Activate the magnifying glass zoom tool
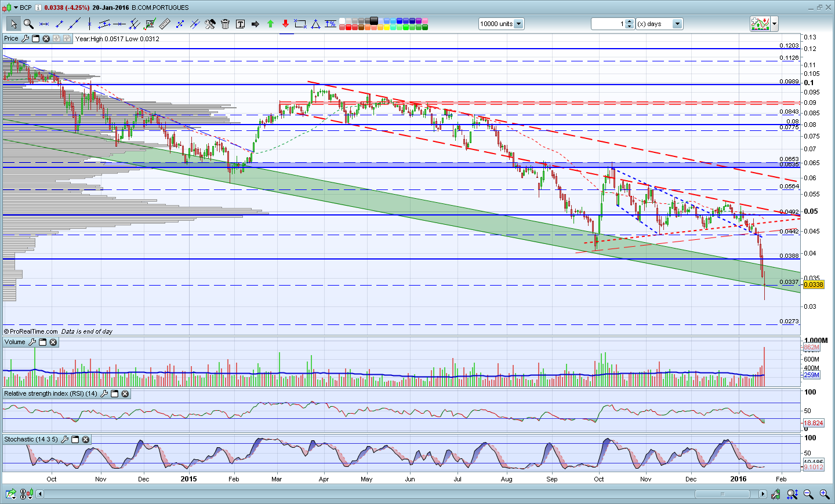835x504 pixels. pos(28,24)
